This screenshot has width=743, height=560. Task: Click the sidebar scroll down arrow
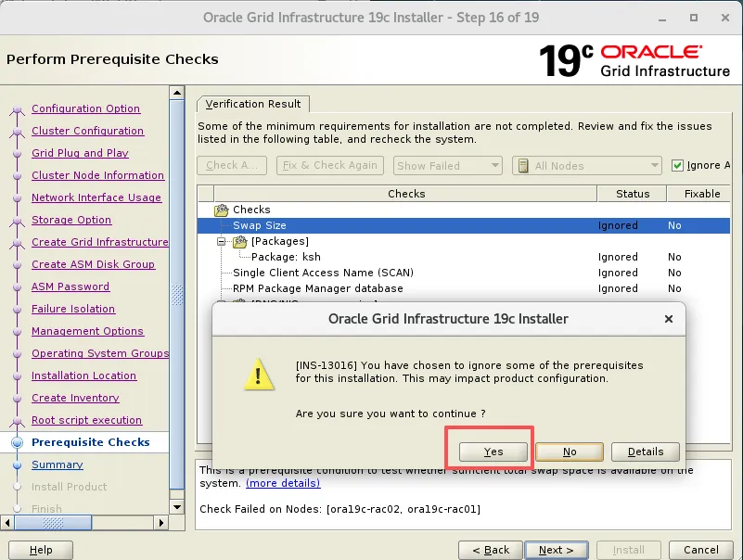[177, 507]
